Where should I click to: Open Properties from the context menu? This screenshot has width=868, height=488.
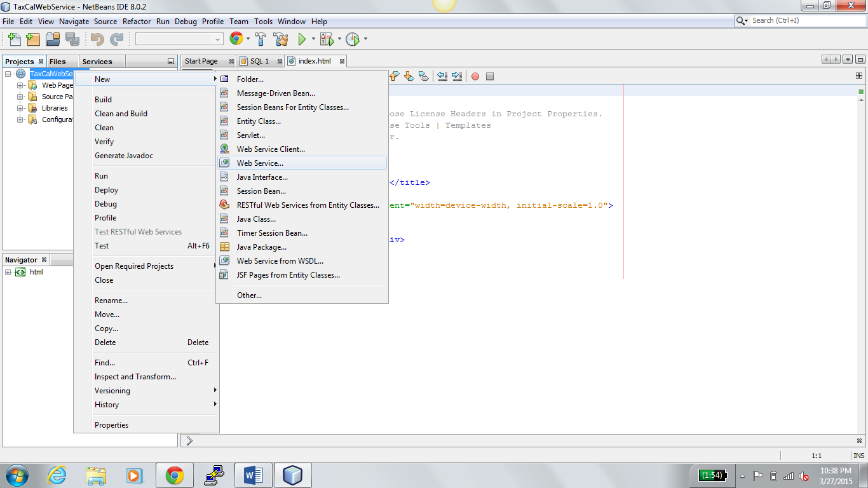[x=146, y=425]
